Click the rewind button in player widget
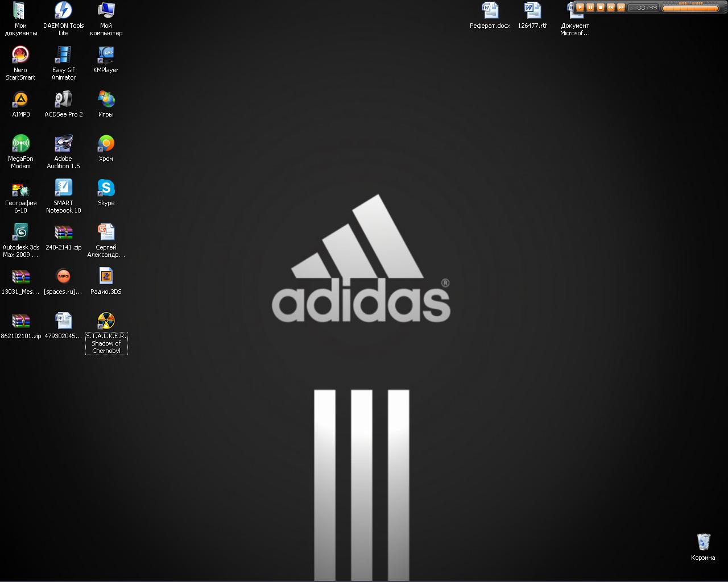The width and height of the screenshot is (728, 582). pos(611,7)
